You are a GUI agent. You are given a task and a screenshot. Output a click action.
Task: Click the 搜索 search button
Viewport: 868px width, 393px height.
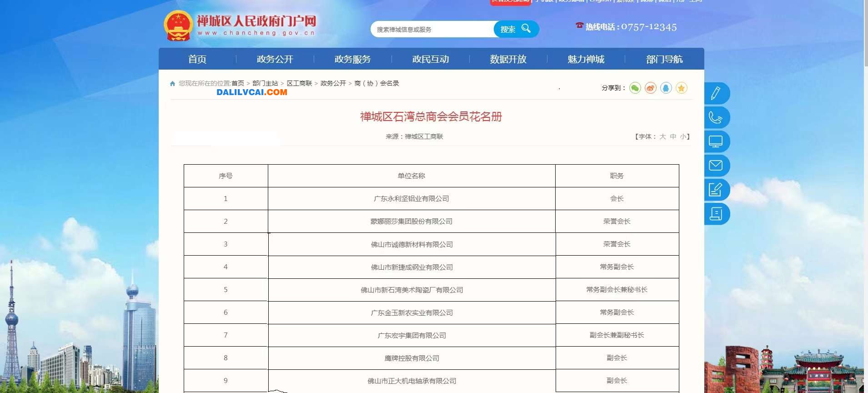516,29
